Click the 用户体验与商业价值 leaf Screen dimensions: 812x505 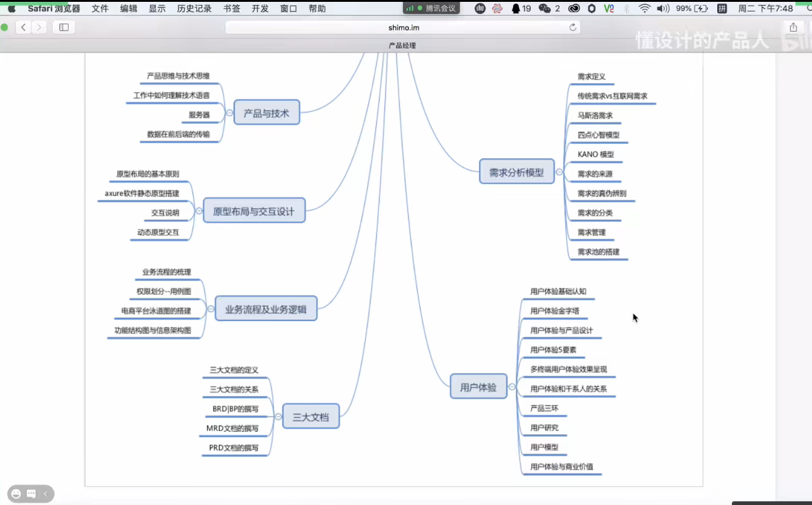(x=562, y=467)
